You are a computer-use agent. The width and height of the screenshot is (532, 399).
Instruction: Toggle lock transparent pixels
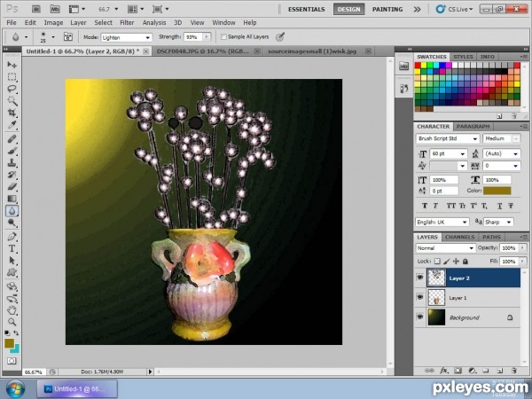pyautogui.click(x=437, y=262)
